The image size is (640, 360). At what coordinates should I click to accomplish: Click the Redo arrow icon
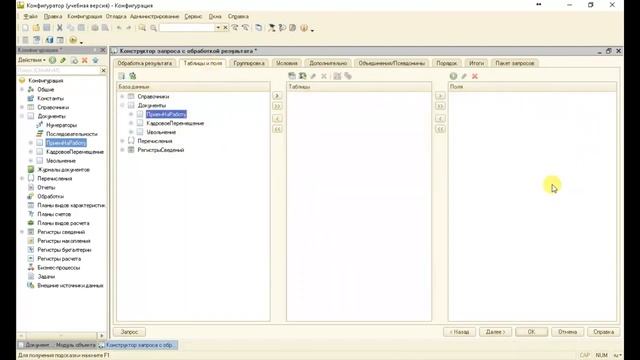click(129, 28)
